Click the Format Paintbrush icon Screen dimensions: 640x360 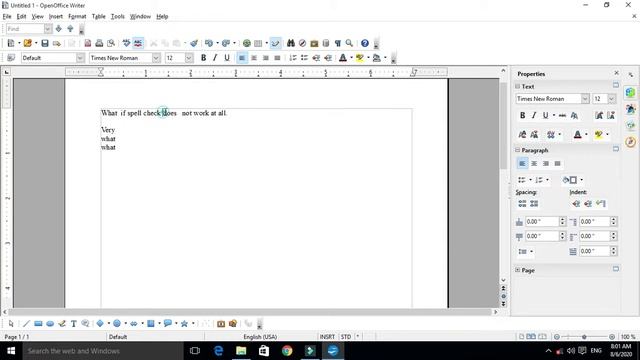[x=194, y=43]
